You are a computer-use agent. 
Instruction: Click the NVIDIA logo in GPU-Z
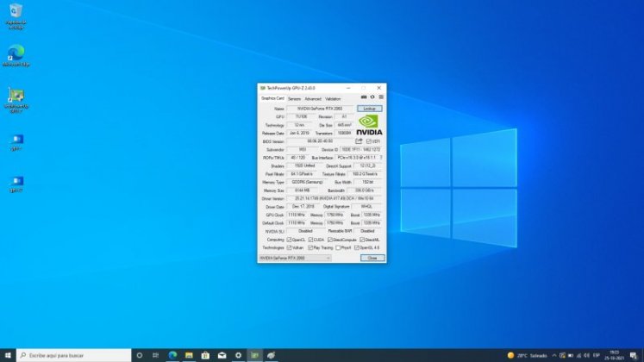(x=369, y=125)
